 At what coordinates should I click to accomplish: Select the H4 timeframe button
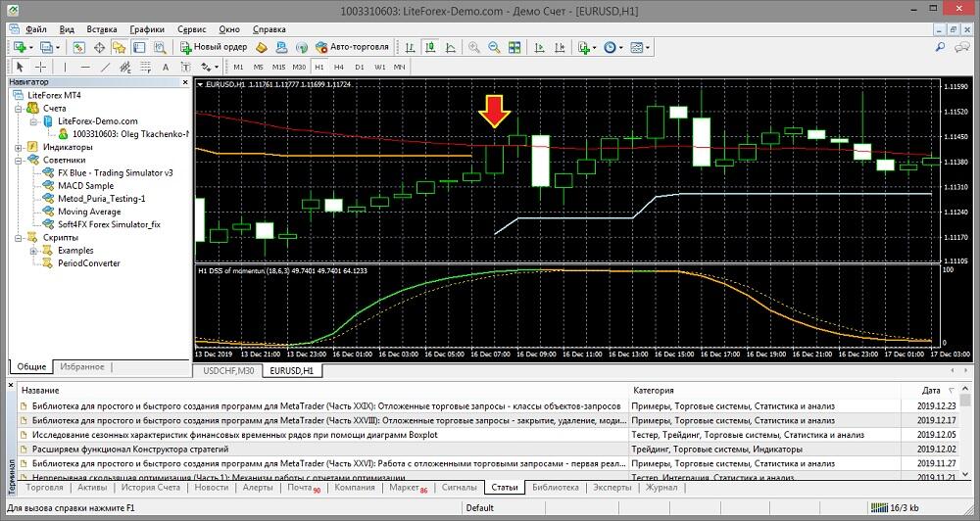pyautogui.click(x=339, y=67)
